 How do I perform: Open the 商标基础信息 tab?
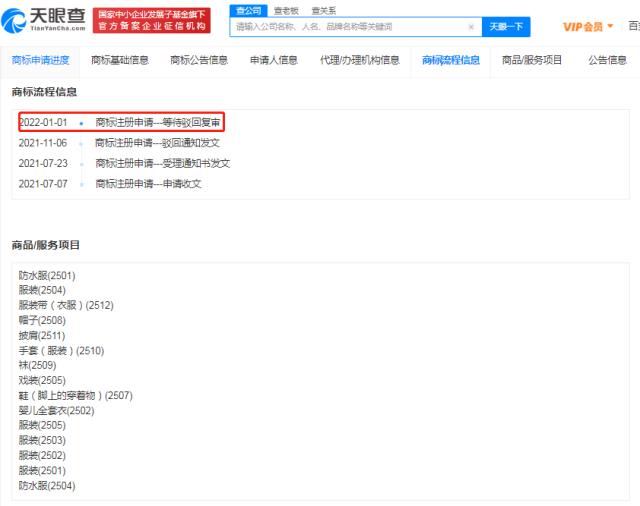click(x=120, y=60)
